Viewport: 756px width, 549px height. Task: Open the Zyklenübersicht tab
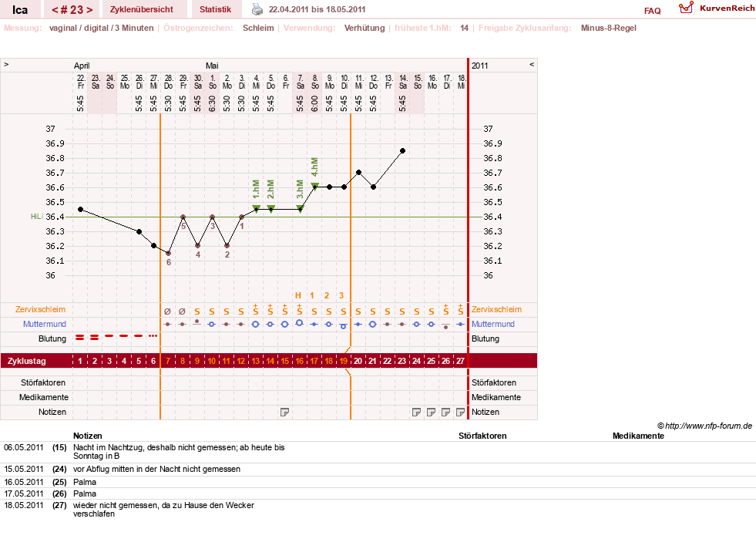141,9
